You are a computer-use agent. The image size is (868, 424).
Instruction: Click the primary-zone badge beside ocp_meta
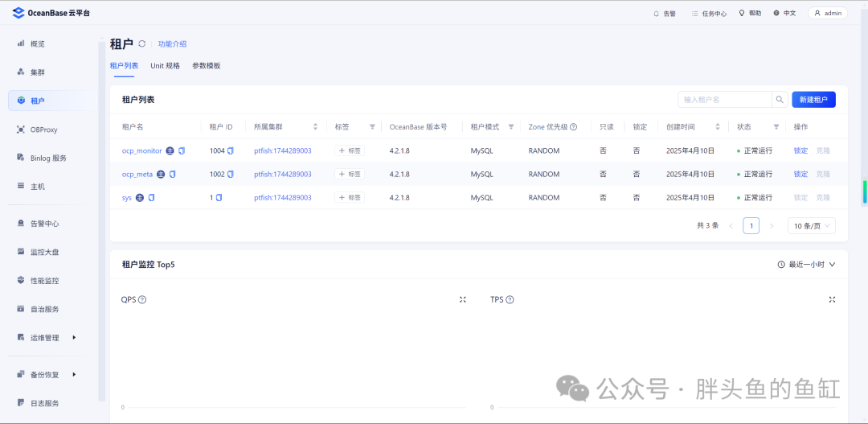click(x=161, y=174)
